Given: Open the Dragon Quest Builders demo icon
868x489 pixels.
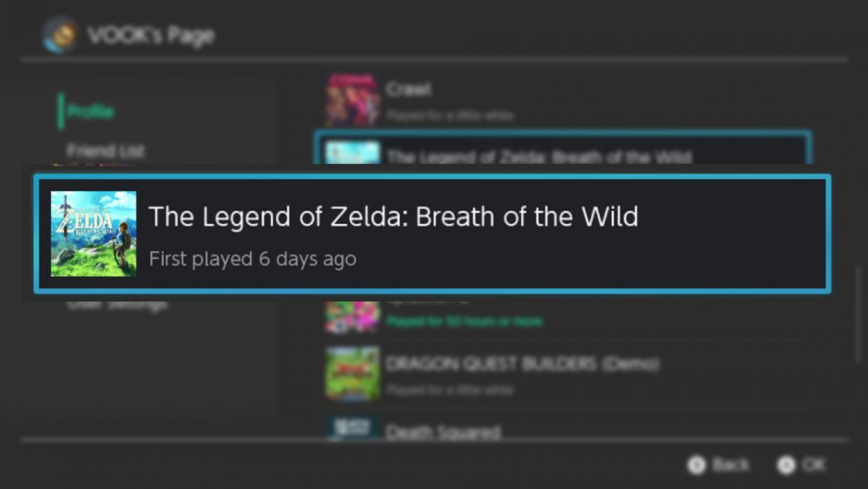Looking at the screenshot, I should click(x=352, y=373).
